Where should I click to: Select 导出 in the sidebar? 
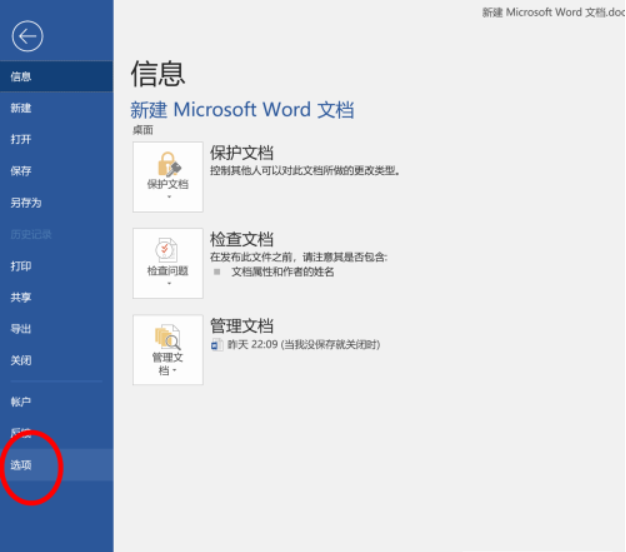56,329
